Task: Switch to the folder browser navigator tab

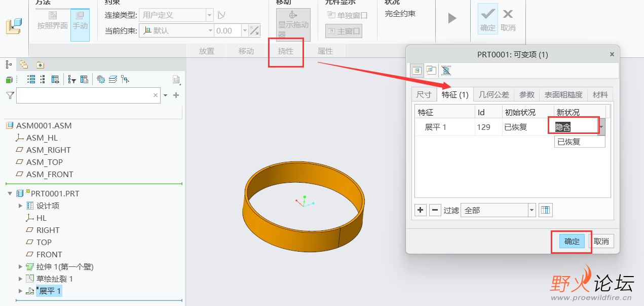Action: coord(24,64)
